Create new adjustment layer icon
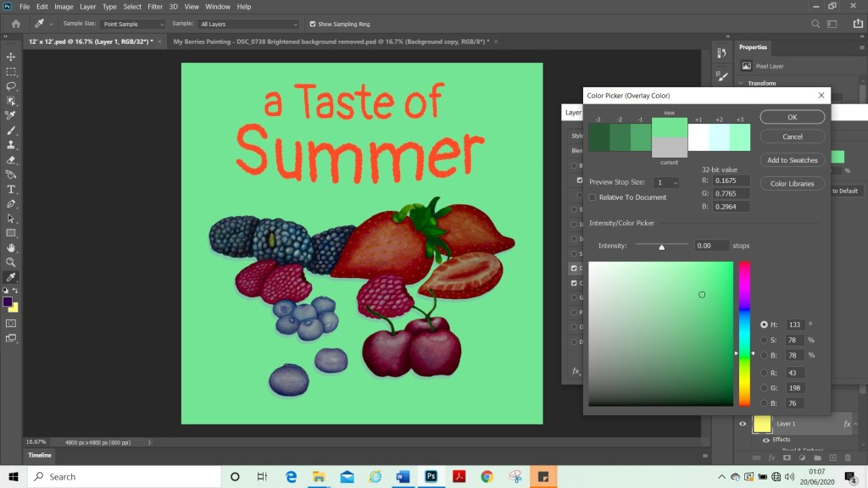Image resolution: width=868 pixels, height=488 pixels. 802,457
